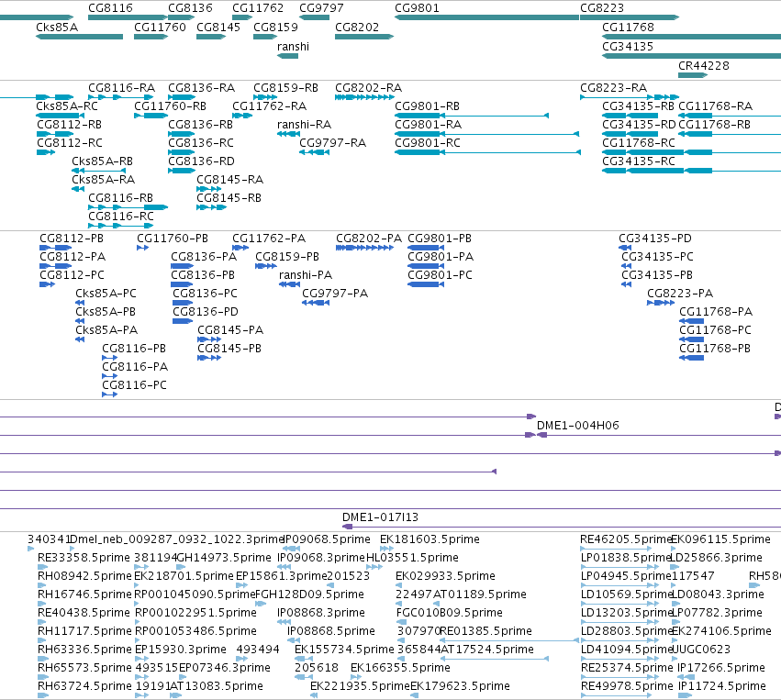The image size is (781, 700).
Task: Click the DME1-017I13 clone label
Action: (x=380, y=517)
